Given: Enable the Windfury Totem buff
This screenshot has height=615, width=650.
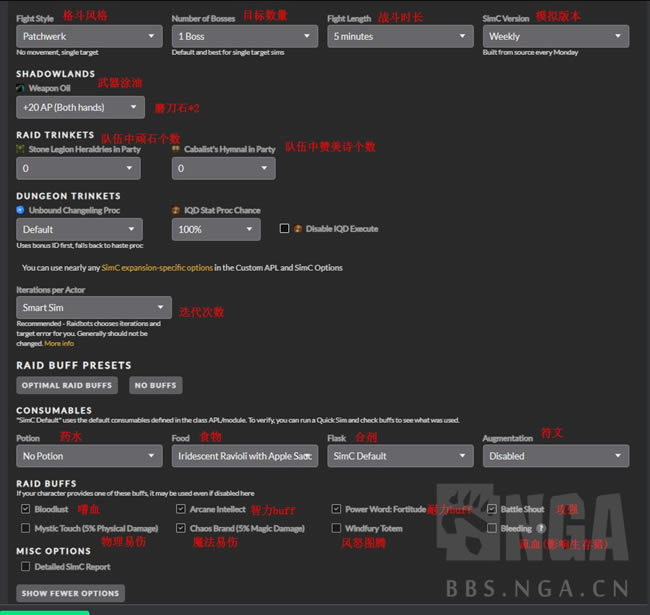Looking at the screenshot, I should coord(336,528).
